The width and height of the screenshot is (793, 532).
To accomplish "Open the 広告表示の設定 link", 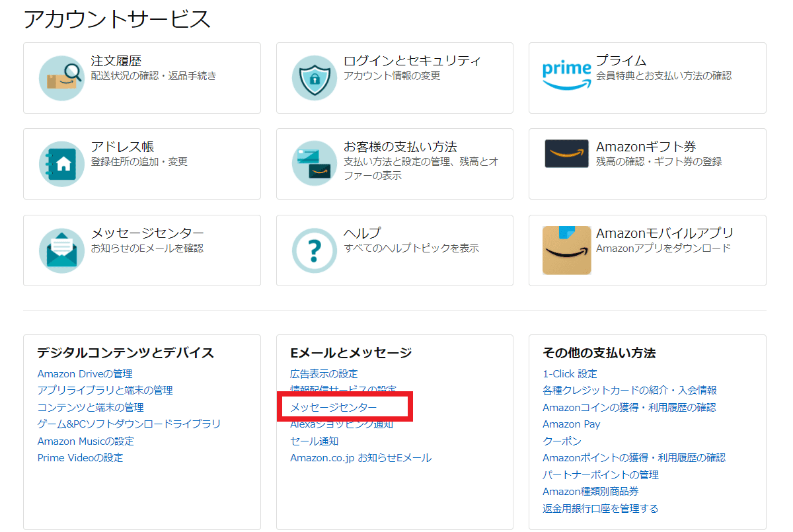I will pyautogui.click(x=324, y=374).
